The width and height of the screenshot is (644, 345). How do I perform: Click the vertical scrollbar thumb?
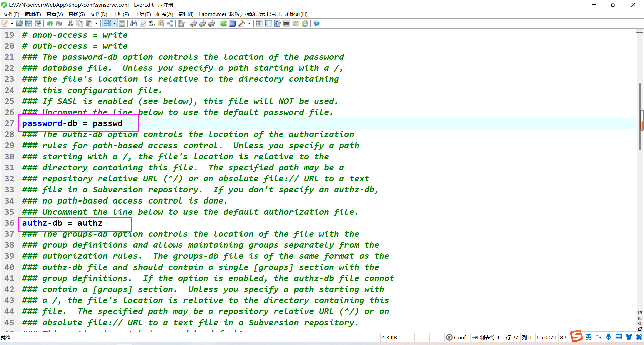pyautogui.click(x=640, y=116)
